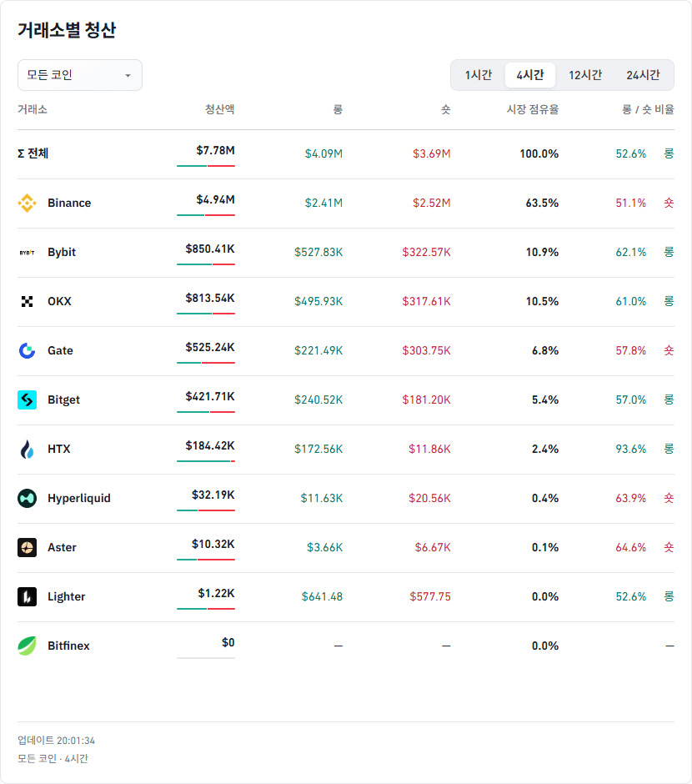The width and height of the screenshot is (692, 784).
Task: Click the Hyperliquid exchange name
Action: click(x=79, y=498)
